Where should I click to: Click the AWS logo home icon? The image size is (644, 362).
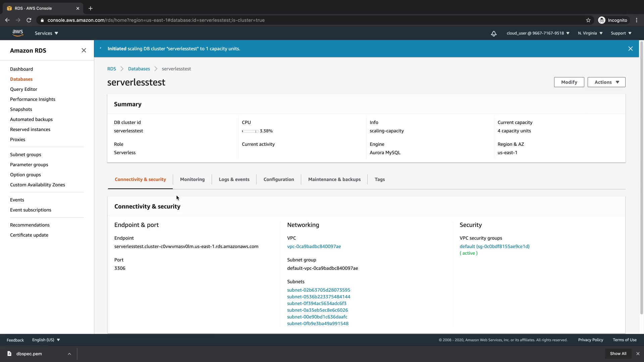(x=18, y=33)
